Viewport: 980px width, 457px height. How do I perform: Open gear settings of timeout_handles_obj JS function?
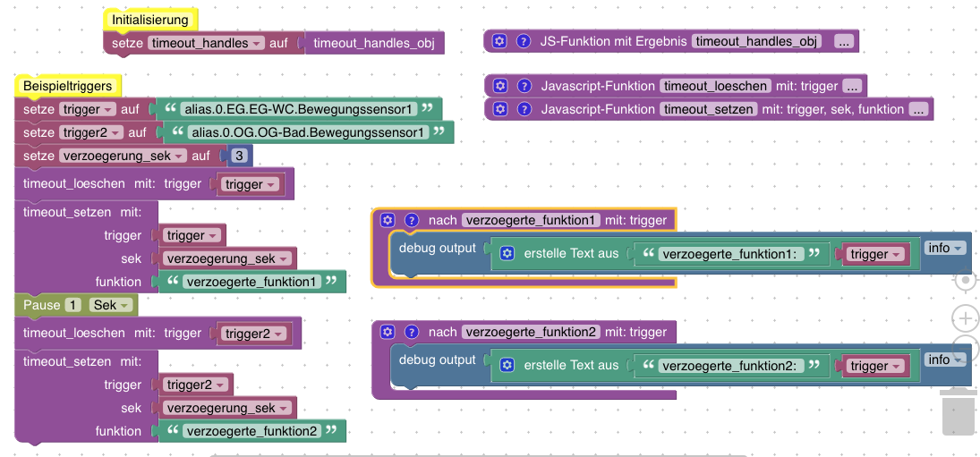pyautogui.click(x=499, y=42)
